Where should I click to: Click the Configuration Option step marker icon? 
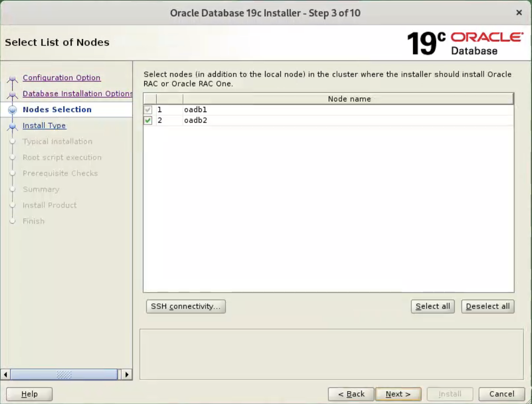12,79
